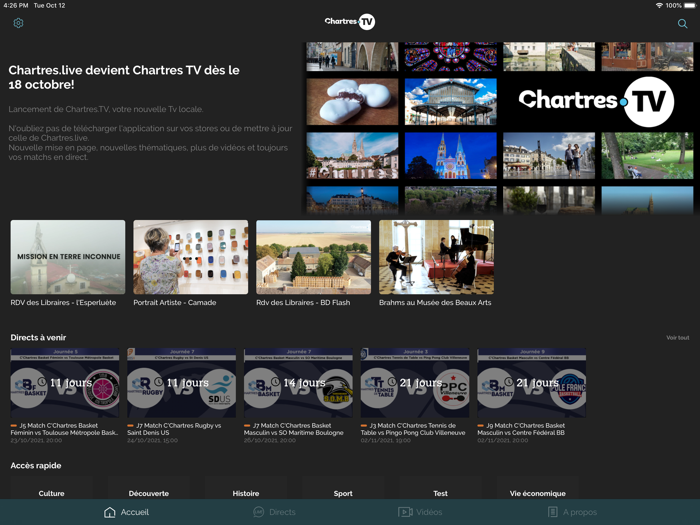Viewport: 700px width, 525px height.
Task: Click the Accès rapide heading
Action: (36, 466)
